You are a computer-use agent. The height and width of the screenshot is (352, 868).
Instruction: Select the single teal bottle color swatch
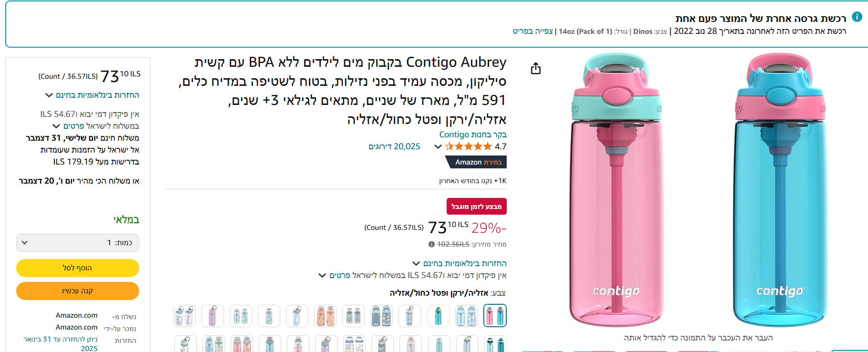439,316
